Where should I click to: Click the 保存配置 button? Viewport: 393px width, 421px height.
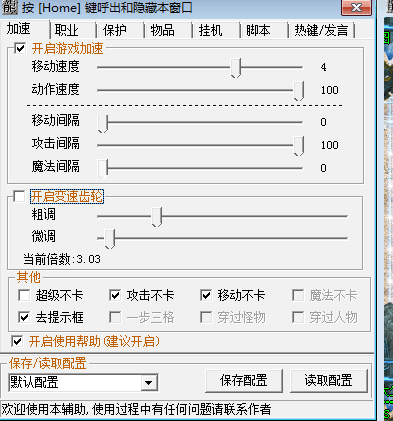pos(244,380)
